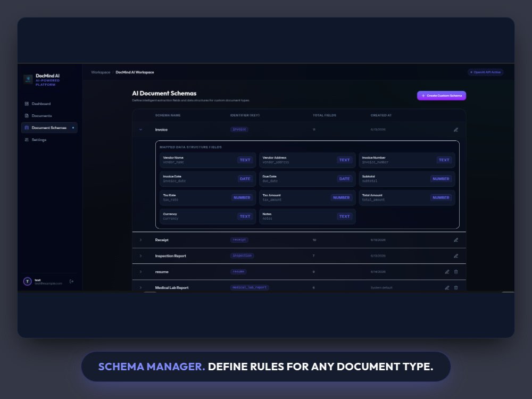The image size is (532, 399).
Task: Click the invoice identifier tag
Action: [239, 129]
